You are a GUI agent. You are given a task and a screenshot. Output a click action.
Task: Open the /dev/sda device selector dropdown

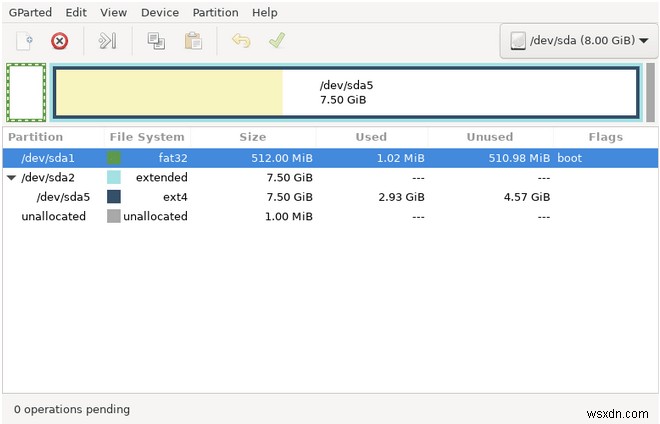coord(579,41)
